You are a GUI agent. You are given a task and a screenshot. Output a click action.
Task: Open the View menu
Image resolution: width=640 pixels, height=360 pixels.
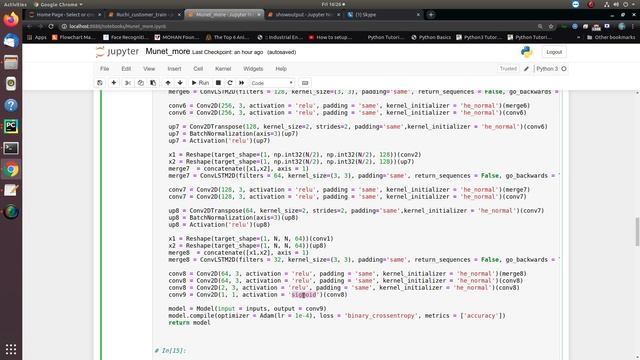pyautogui.click(x=149, y=69)
